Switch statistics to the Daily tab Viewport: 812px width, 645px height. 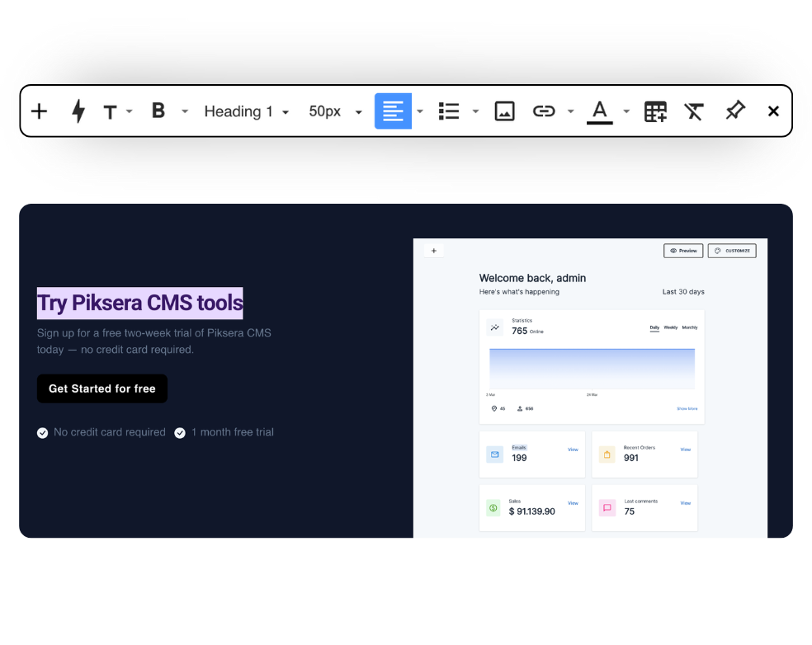pos(654,327)
